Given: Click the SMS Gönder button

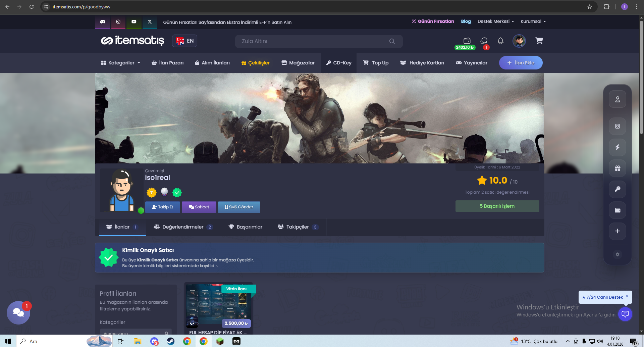Looking at the screenshot, I should (x=239, y=207).
